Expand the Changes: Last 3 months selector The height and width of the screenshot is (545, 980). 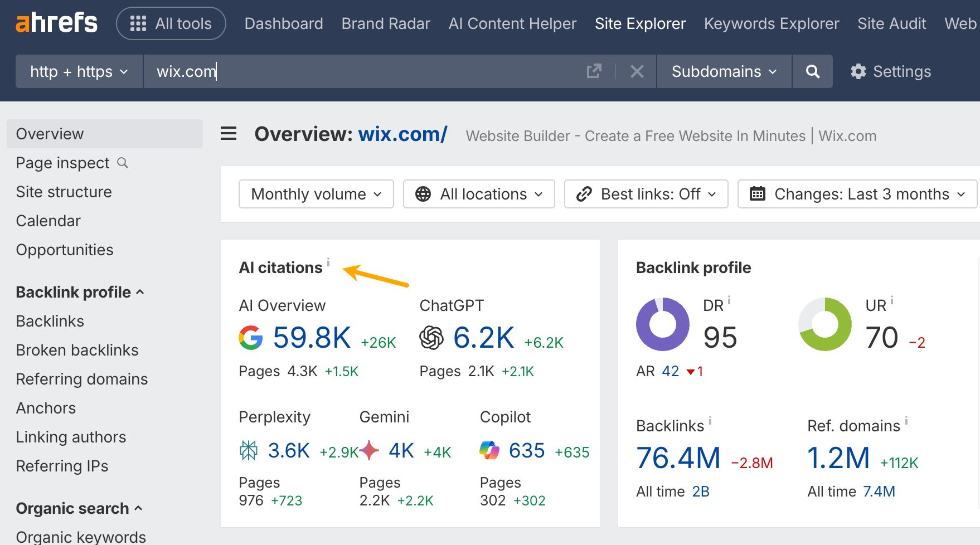856,194
